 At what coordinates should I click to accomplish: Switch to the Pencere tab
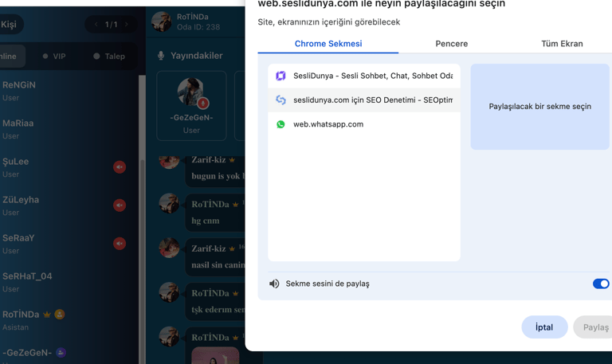[452, 44]
